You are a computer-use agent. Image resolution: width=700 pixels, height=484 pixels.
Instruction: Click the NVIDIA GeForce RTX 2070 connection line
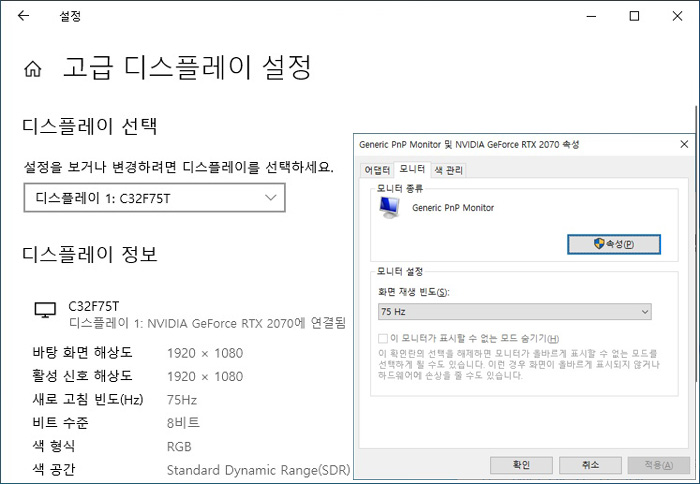click(x=208, y=323)
